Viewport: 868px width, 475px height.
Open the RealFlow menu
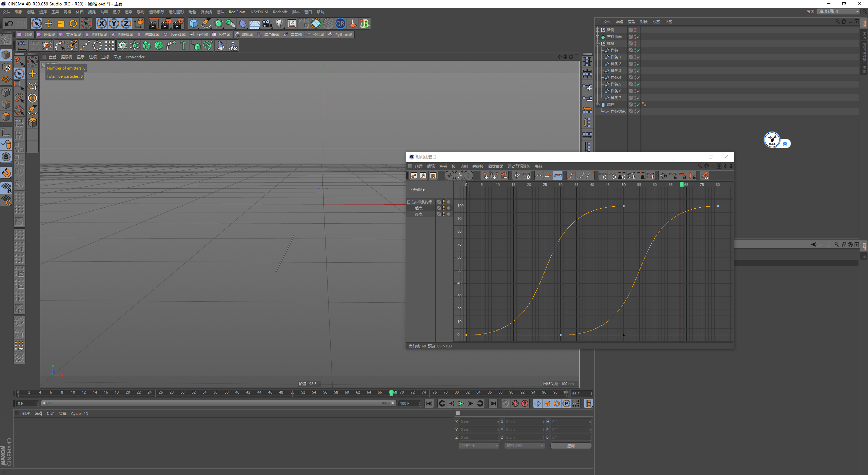pos(236,12)
